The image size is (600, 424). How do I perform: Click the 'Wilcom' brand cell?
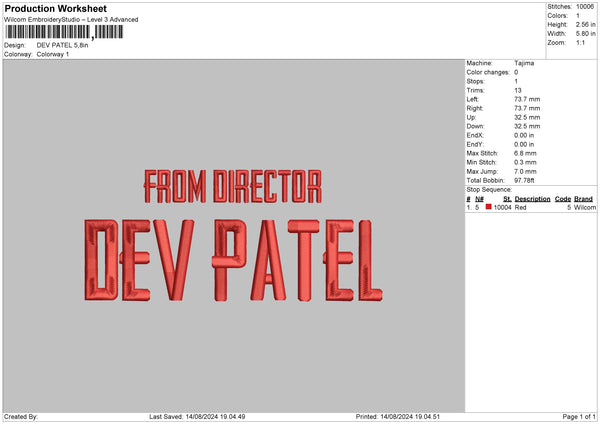point(585,207)
